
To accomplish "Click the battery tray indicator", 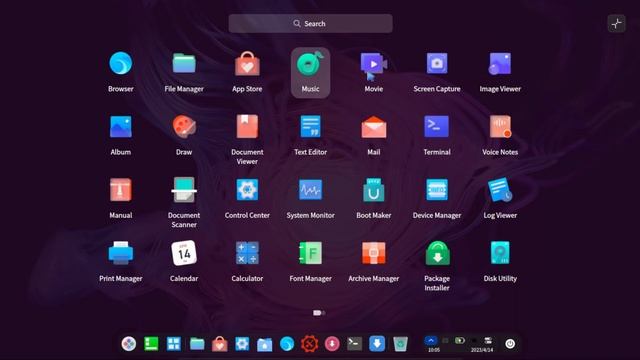I will click(x=460, y=340).
